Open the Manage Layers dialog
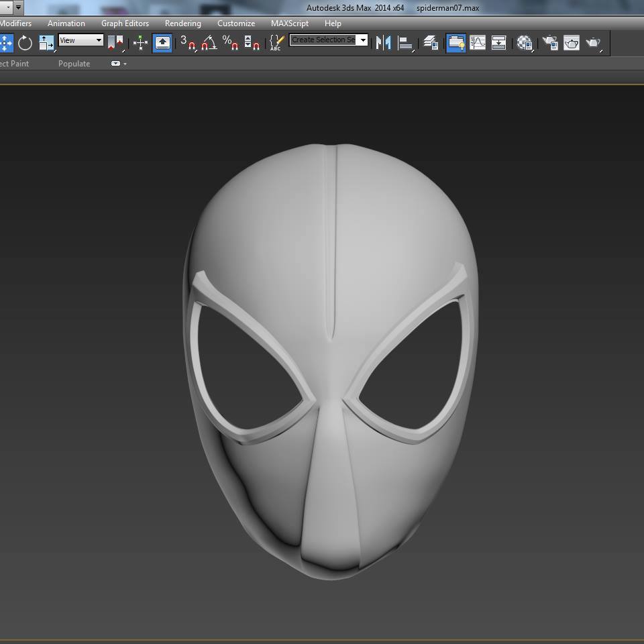Screen dimensions: 644x644 (431, 43)
